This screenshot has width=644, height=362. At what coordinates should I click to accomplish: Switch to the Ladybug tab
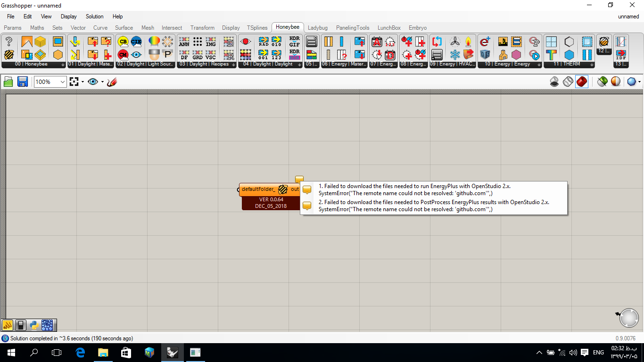pos(318,28)
